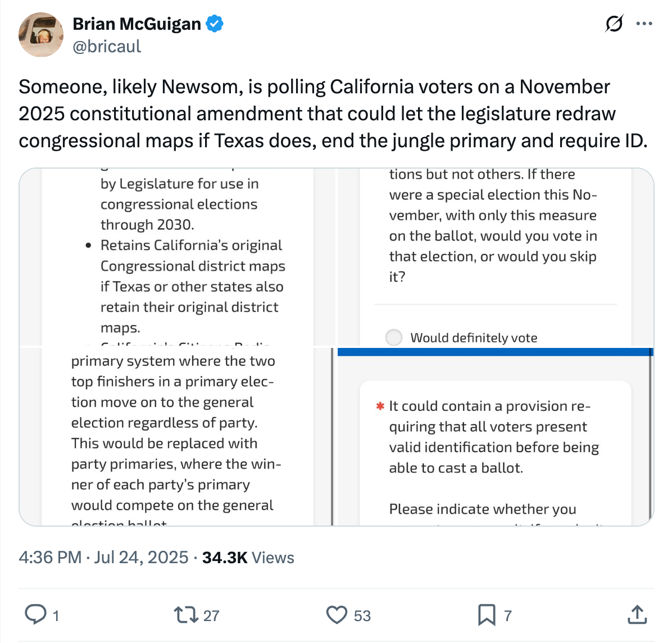
Task: Share the post via the share icon
Action: pyautogui.click(x=638, y=615)
